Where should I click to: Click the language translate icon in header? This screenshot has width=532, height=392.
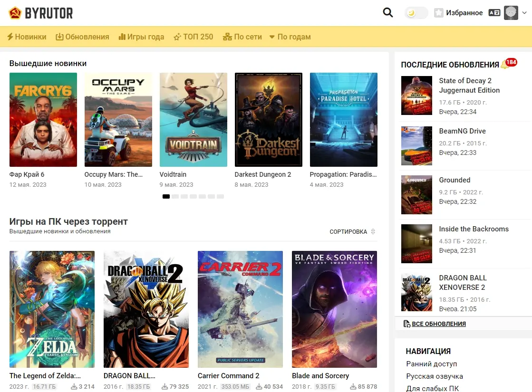[x=494, y=13]
